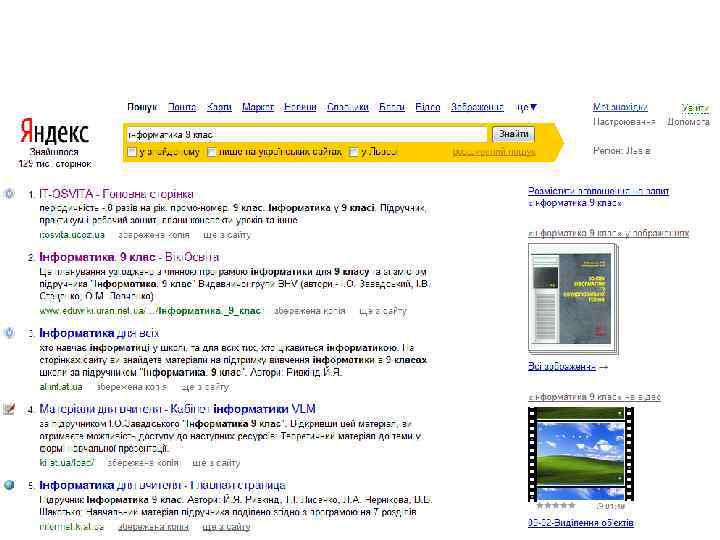Open 'Інформатика для всіх' result title
The image size is (720, 540).
click(x=99, y=333)
